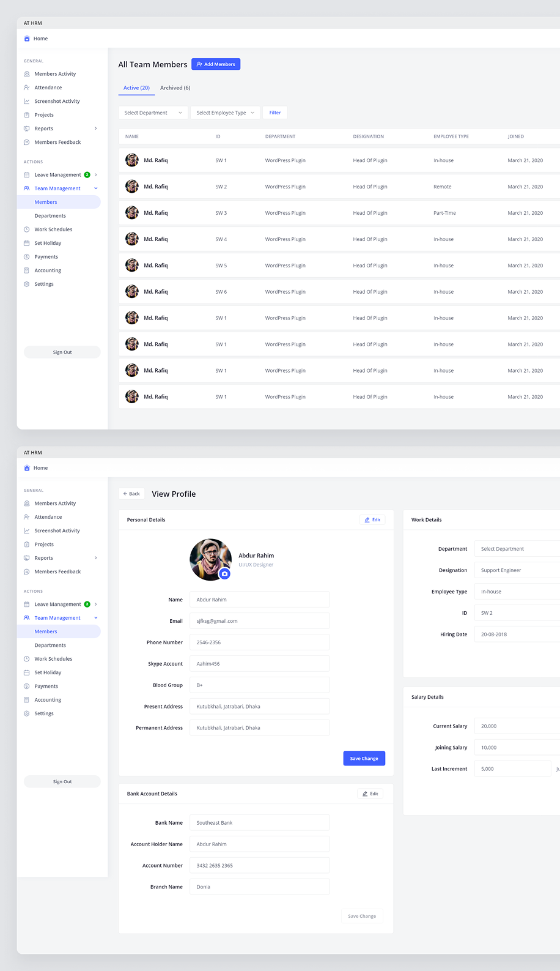Click Home icon on View Profile page
The width and height of the screenshot is (560, 971).
tap(26, 468)
